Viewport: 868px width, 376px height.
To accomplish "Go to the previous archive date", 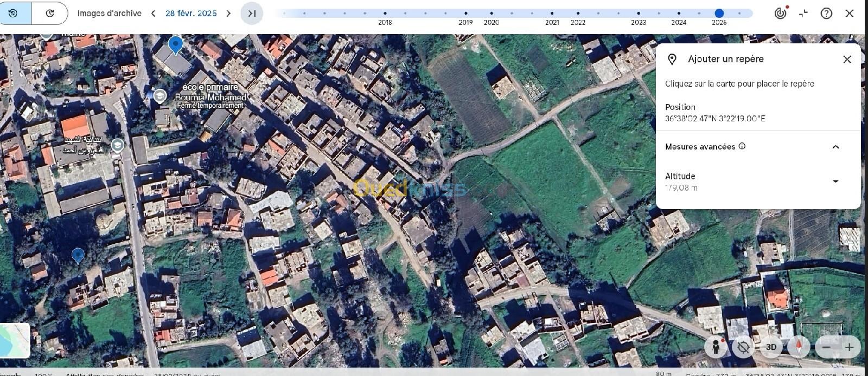I will [x=154, y=13].
